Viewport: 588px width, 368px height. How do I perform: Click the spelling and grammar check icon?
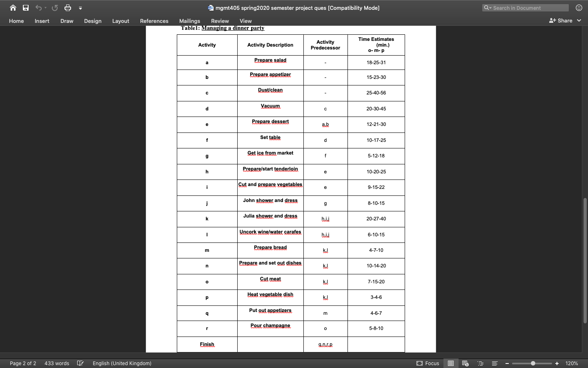[80, 363]
